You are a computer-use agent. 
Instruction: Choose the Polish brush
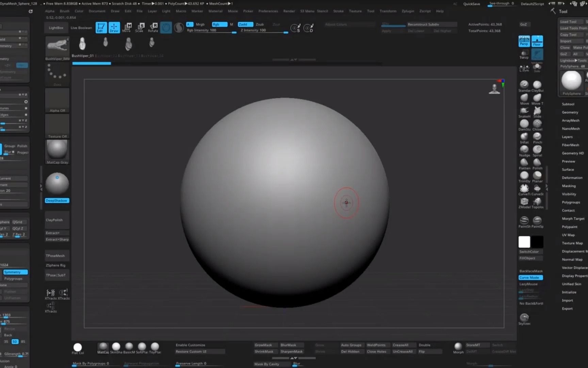click(537, 164)
